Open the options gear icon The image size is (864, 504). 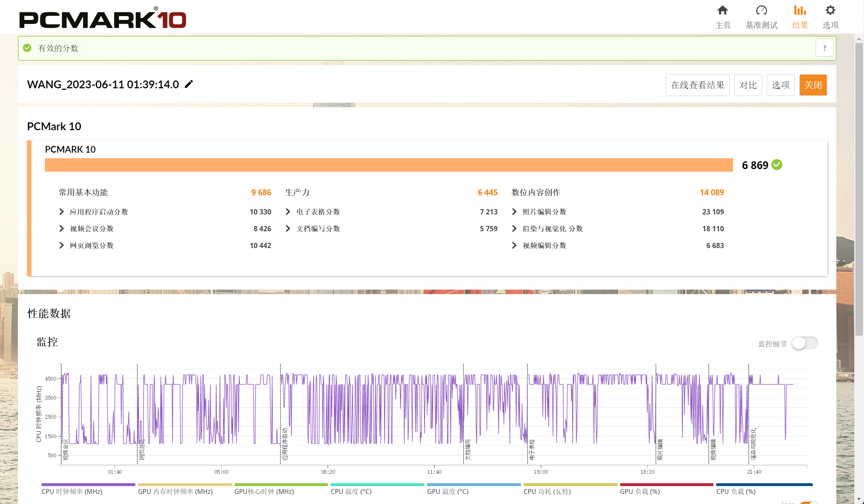[830, 10]
